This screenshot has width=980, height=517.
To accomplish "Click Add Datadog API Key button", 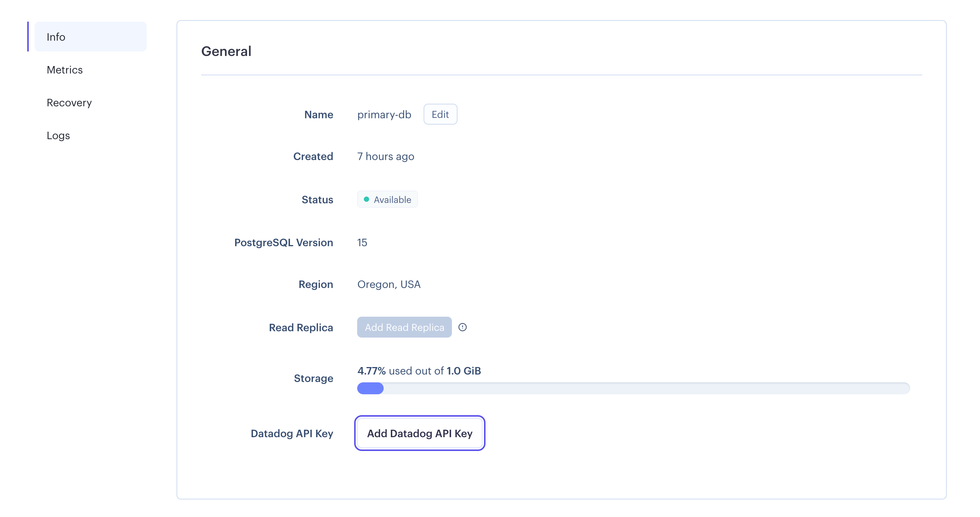I will click(419, 433).
